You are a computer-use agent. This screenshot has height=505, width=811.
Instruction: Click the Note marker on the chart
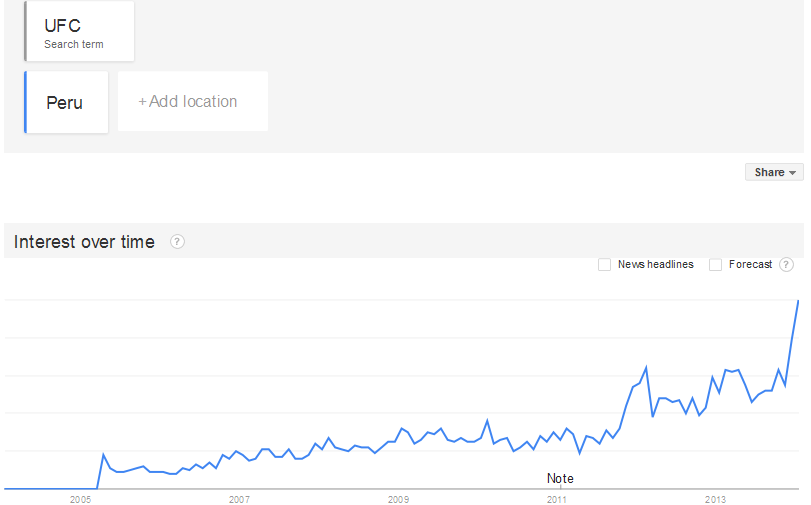(560, 479)
